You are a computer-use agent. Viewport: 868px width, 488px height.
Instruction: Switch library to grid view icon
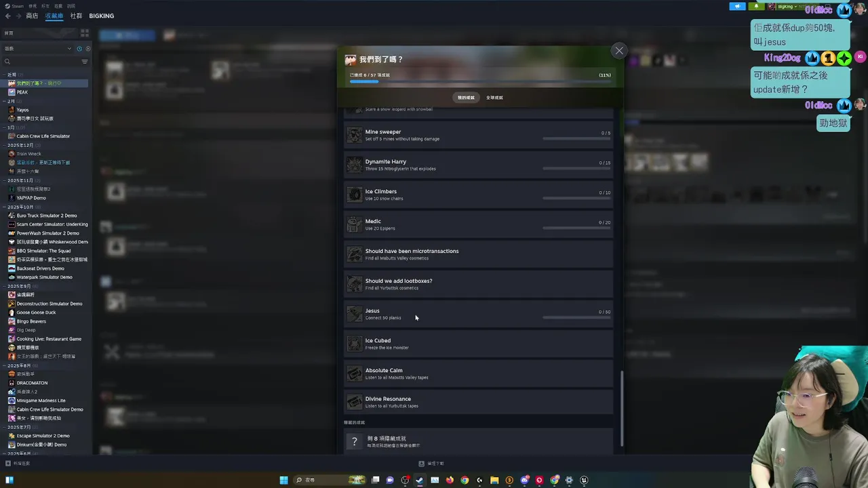[x=85, y=33]
